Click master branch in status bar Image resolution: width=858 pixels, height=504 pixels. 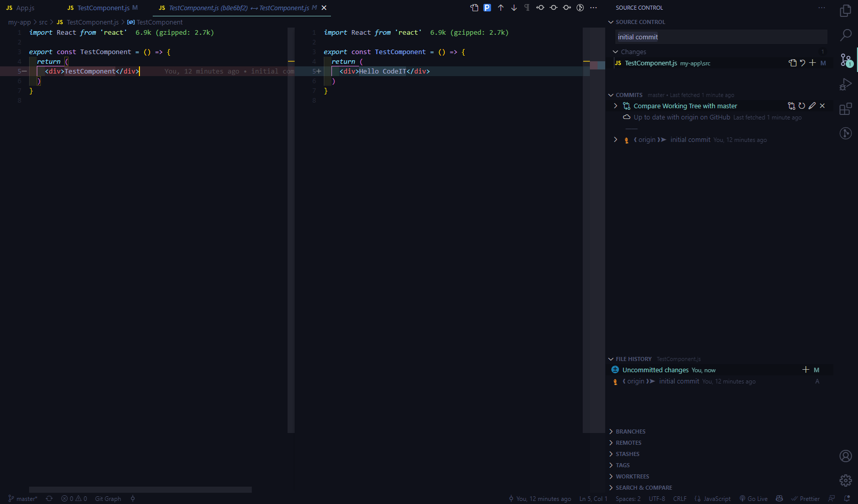click(23, 499)
